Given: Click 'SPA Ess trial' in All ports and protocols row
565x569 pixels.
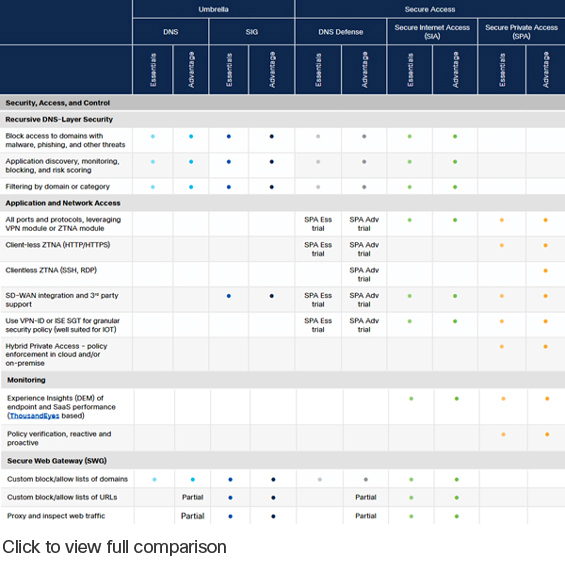Looking at the screenshot, I should tap(318, 224).
